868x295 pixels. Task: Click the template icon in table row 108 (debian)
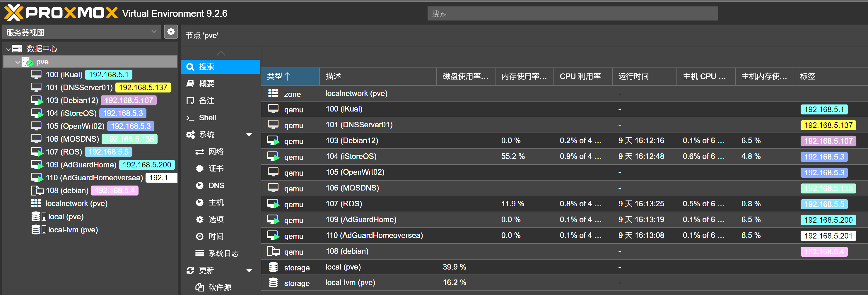pyautogui.click(x=274, y=252)
